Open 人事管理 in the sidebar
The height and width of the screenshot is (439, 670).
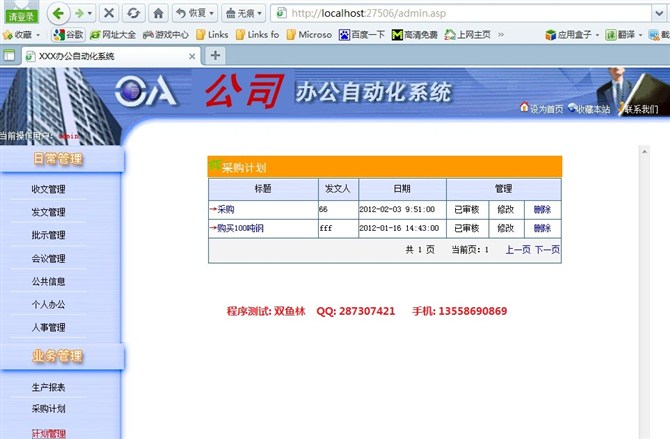[x=48, y=328]
